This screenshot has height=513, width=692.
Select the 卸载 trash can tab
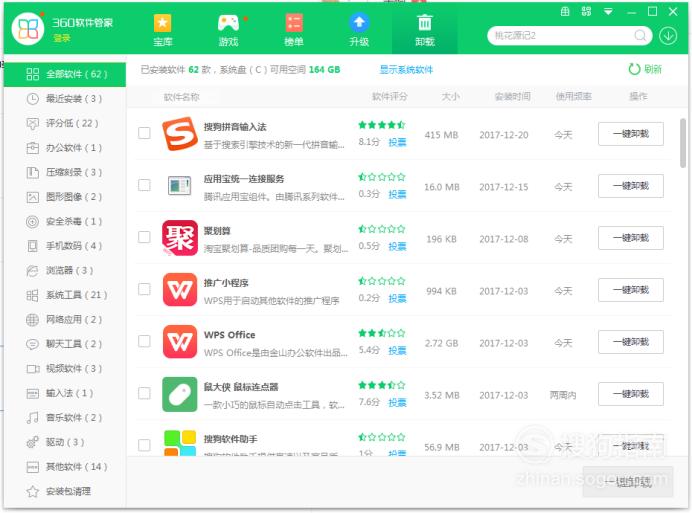tap(425, 30)
